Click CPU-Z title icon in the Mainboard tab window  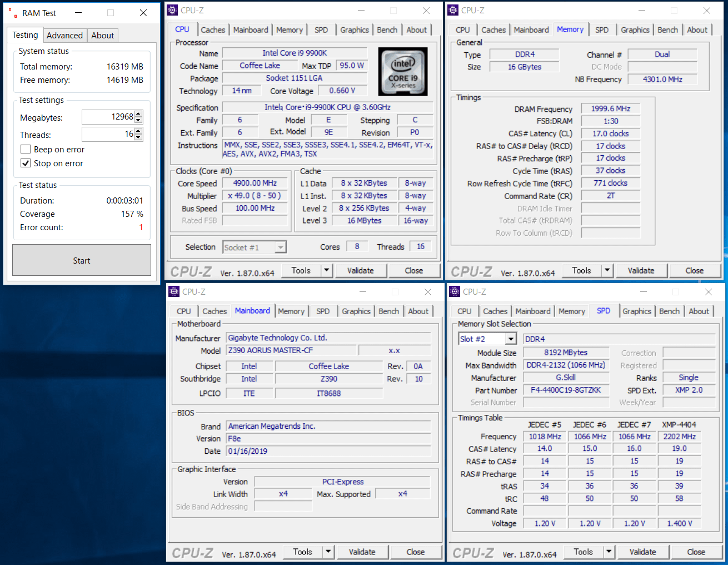tap(174, 291)
